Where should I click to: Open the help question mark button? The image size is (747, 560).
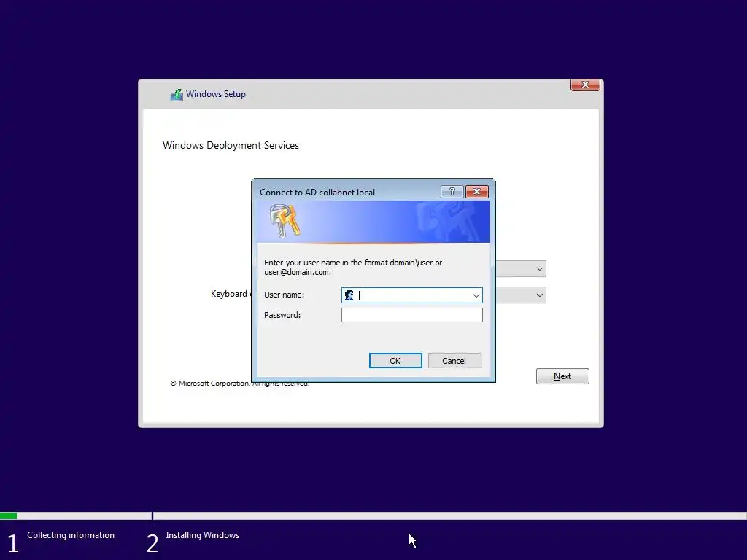coord(452,192)
